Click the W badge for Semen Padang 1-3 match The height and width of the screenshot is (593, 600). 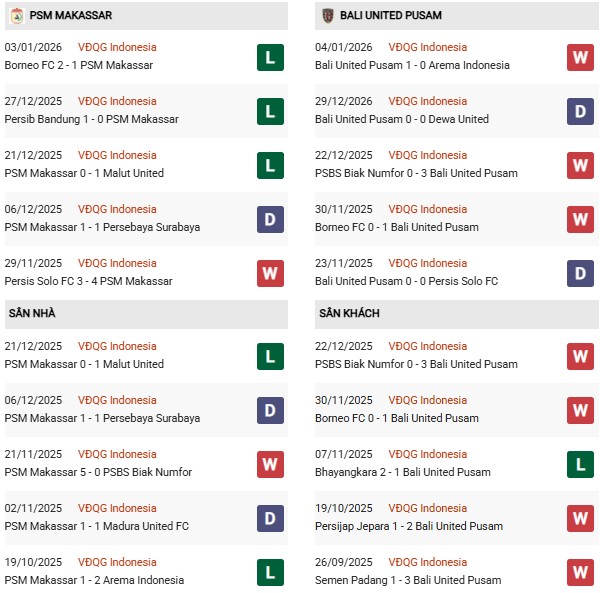580,572
